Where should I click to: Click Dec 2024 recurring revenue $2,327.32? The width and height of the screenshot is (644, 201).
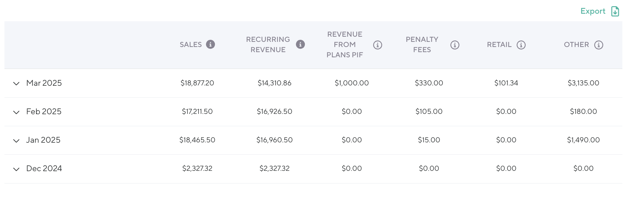(x=274, y=168)
